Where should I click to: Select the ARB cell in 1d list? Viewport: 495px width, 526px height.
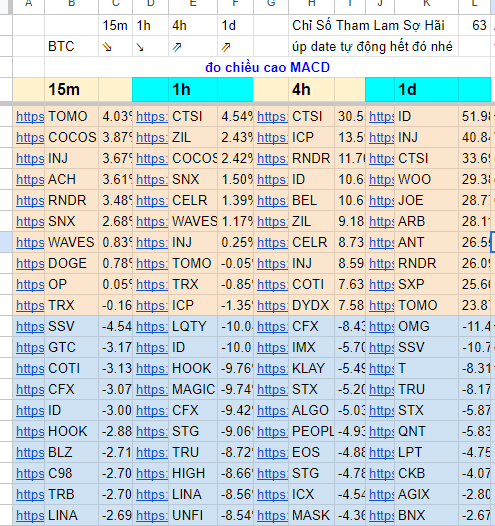427,221
